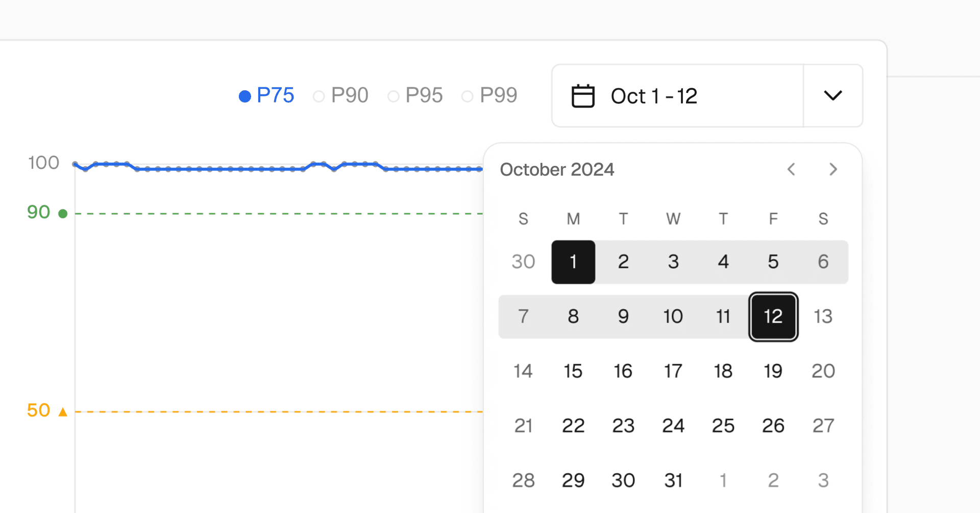980x513 pixels.
Task: Click the orange 50 threshold triangle marker
Action: tap(63, 412)
